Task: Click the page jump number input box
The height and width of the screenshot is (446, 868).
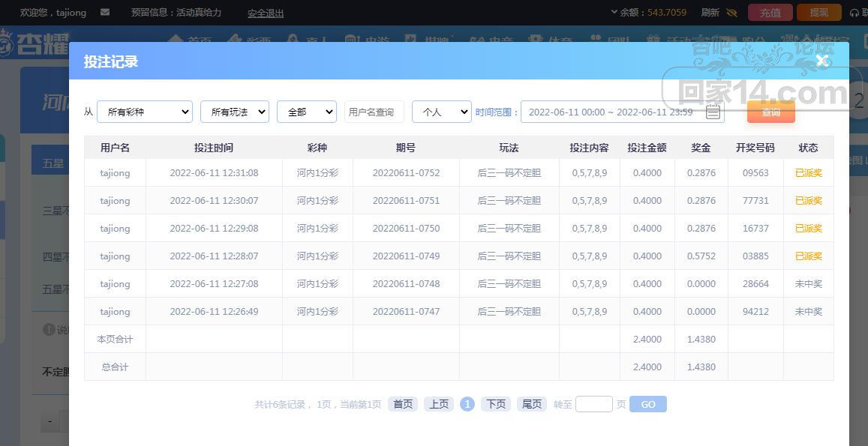Action: 593,404
